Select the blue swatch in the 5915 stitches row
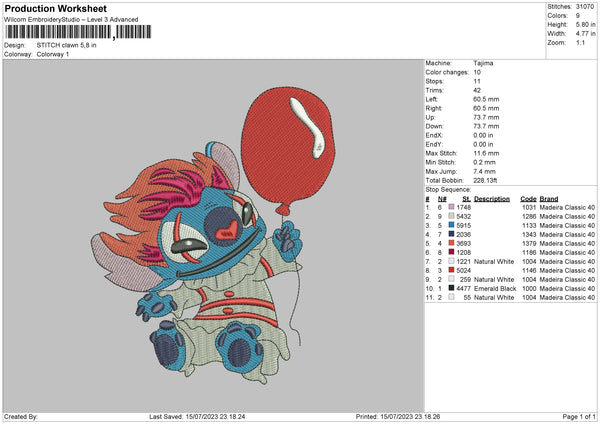The height and width of the screenshot is (424, 600). tap(452, 225)
